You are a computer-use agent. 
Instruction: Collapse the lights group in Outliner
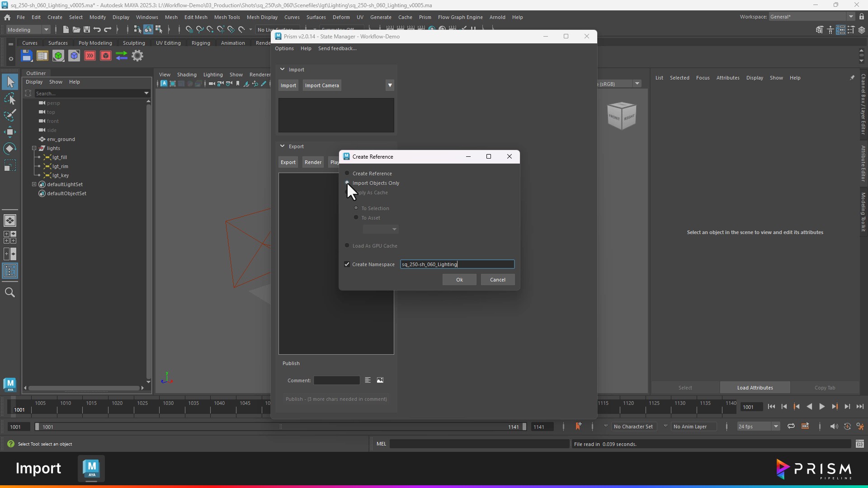[x=34, y=148]
